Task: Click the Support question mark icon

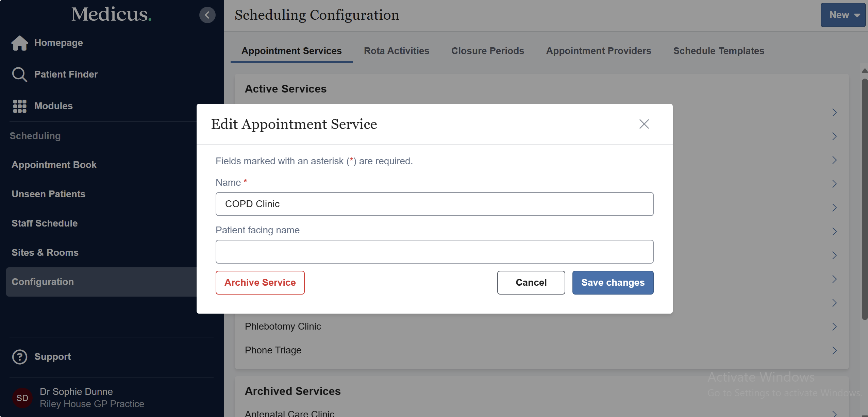Action: point(19,357)
